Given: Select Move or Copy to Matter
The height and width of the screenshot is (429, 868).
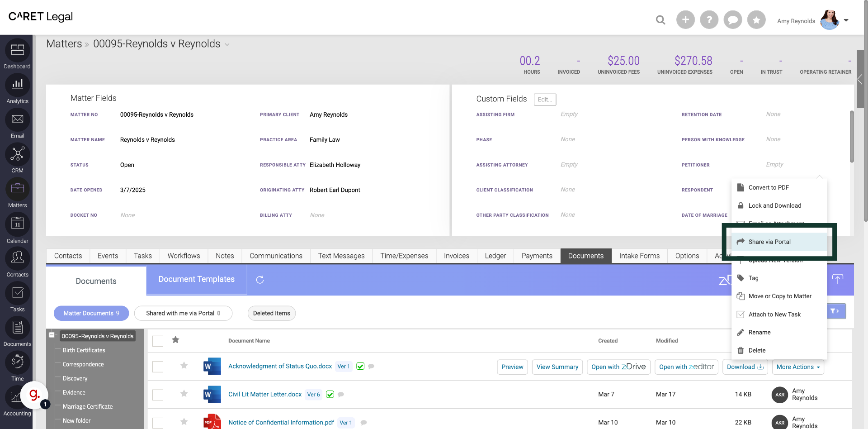Looking at the screenshot, I should point(779,296).
